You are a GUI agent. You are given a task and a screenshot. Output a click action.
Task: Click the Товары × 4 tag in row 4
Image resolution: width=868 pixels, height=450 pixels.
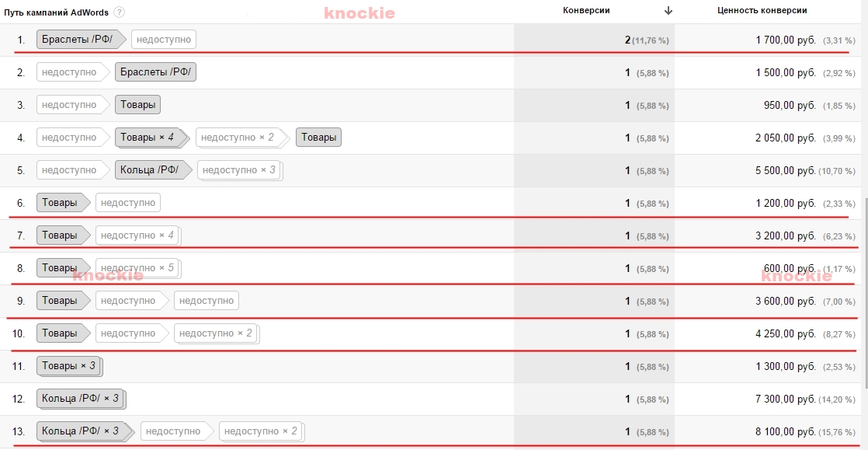[x=152, y=138]
